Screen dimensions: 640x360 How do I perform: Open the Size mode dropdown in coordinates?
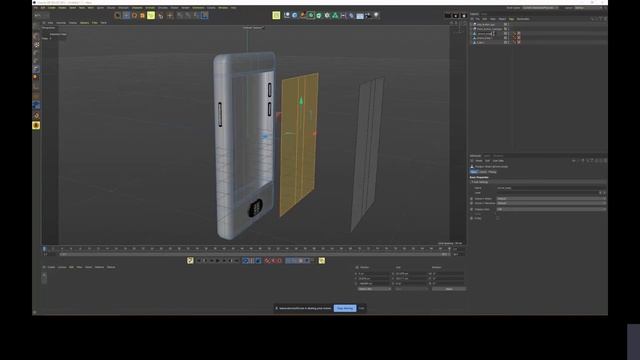coord(411,289)
